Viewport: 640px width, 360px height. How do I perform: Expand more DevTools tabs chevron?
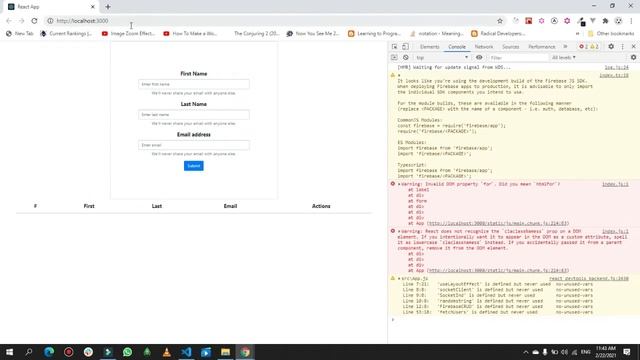(565, 47)
